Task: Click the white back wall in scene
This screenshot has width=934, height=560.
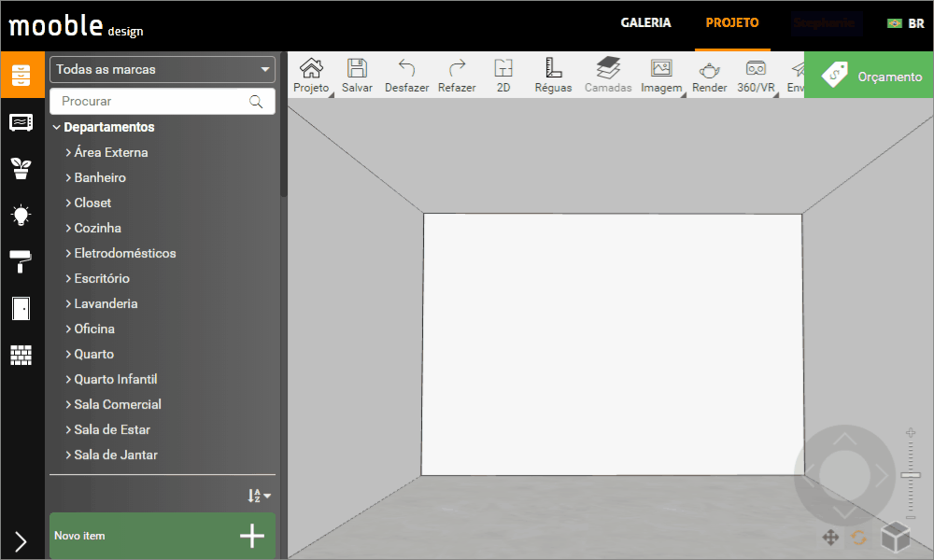Action: click(613, 344)
